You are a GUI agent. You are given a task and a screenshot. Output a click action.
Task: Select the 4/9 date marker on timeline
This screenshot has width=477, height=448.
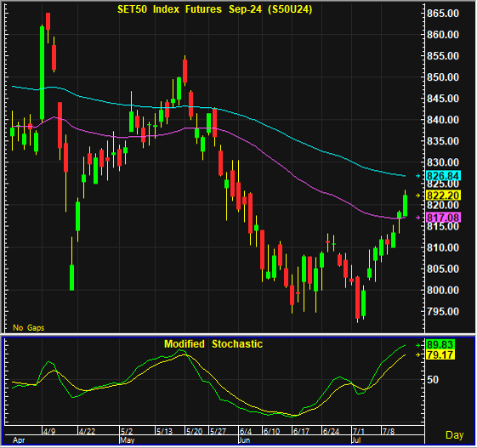49,431
